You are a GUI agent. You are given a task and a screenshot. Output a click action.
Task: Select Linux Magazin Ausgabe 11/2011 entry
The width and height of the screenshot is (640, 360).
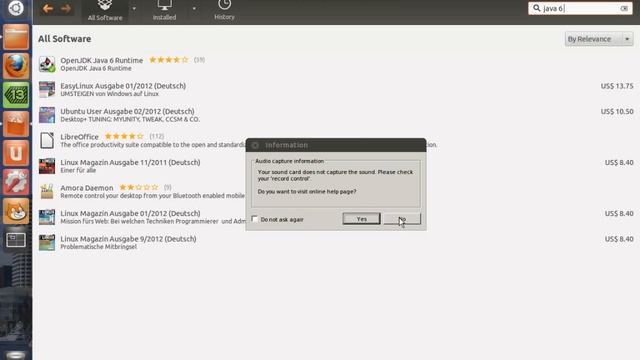tap(336, 166)
